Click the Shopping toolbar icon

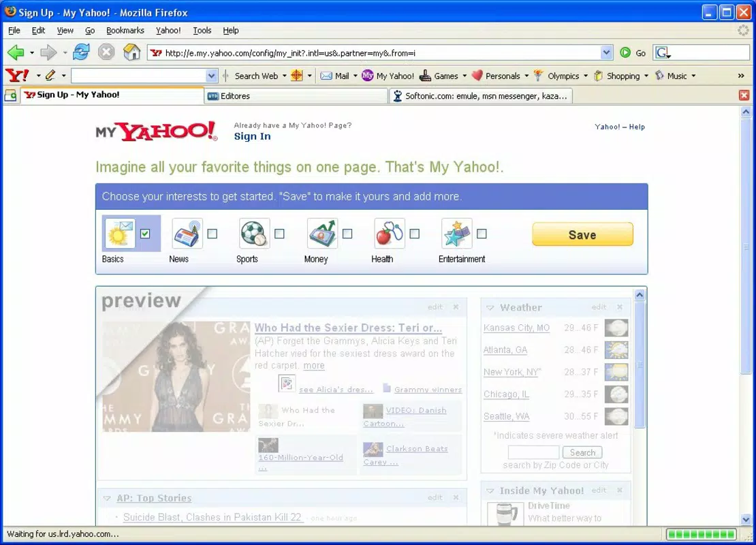tap(599, 75)
